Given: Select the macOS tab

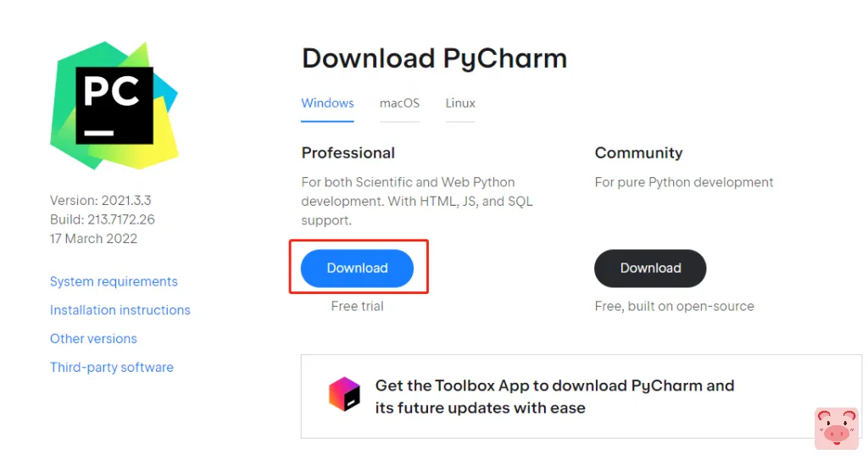Looking at the screenshot, I should click(x=399, y=103).
